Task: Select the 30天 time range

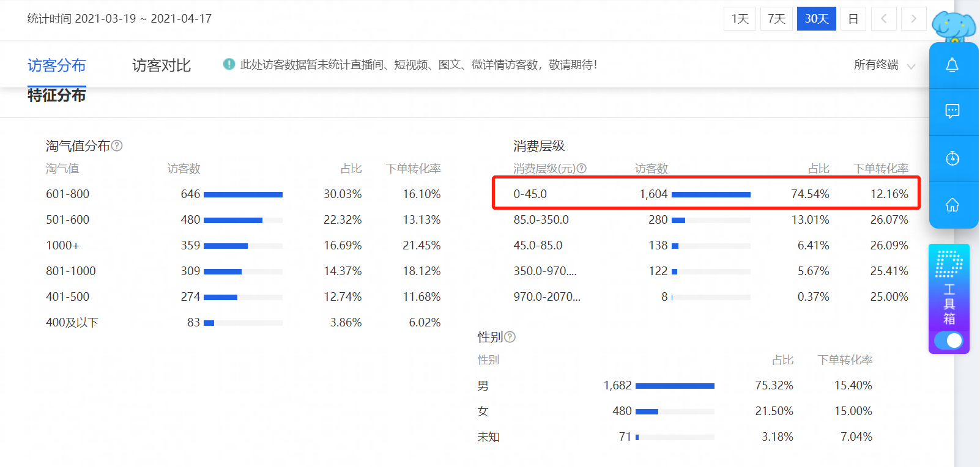Action: tap(817, 19)
